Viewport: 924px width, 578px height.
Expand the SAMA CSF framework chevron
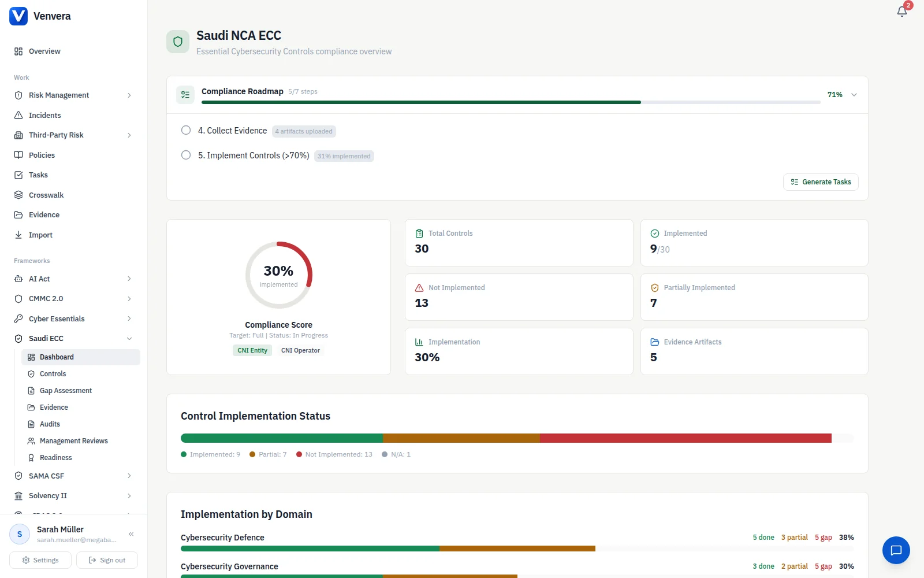pyautogui.click(x=129, y=476)
